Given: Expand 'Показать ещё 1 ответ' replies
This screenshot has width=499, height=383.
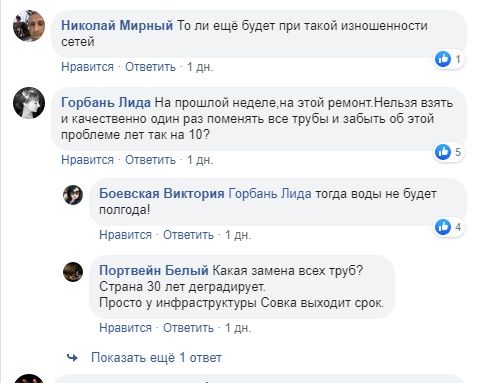Looking at the screenshot, I should (x=156, y=358).
